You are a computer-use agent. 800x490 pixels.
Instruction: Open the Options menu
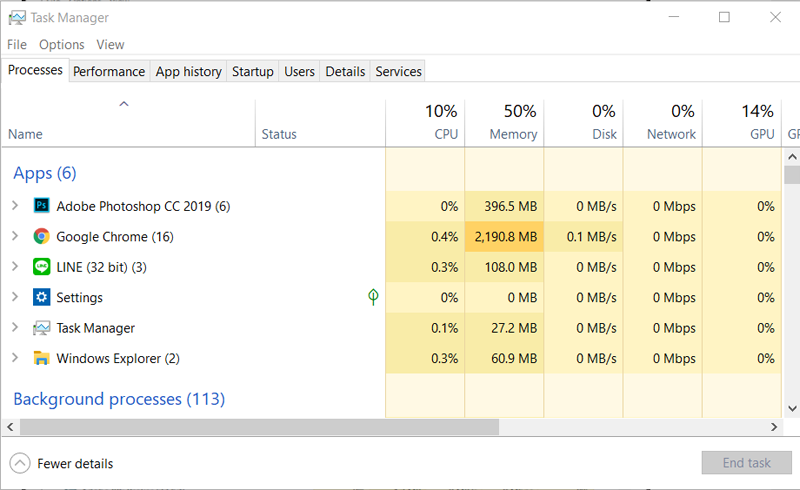[x=62, y=44]
